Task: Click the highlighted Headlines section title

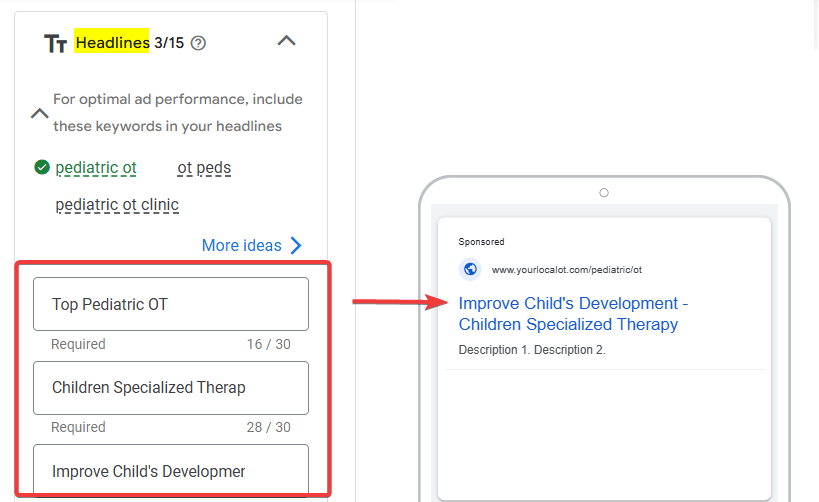Action: point(111,43)
